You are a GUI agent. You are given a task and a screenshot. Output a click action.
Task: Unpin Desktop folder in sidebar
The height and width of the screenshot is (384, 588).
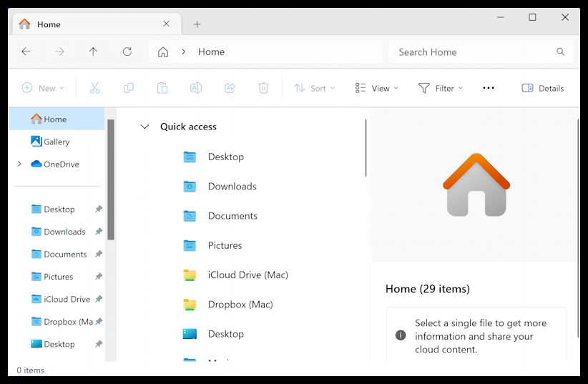click(99, 209)
